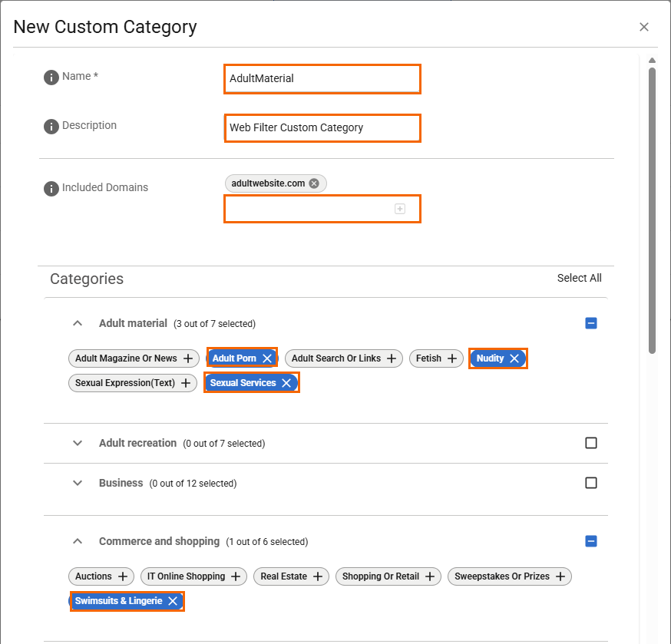Click the Name input field

(322, 79)
